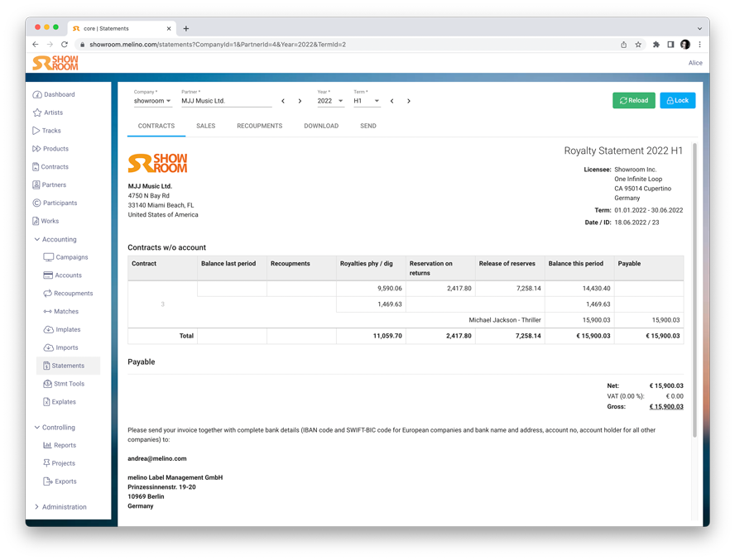Open the Term dropdown showing H1
The width and height of the screenshot is (735, 560).
[x=366, y=101]
